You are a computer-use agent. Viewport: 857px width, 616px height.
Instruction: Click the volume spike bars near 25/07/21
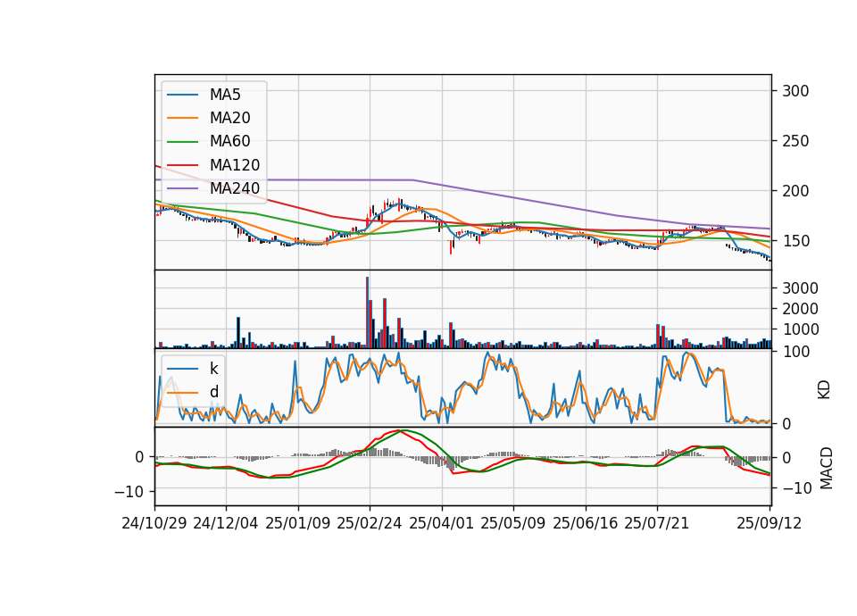[x=661, y=337]
